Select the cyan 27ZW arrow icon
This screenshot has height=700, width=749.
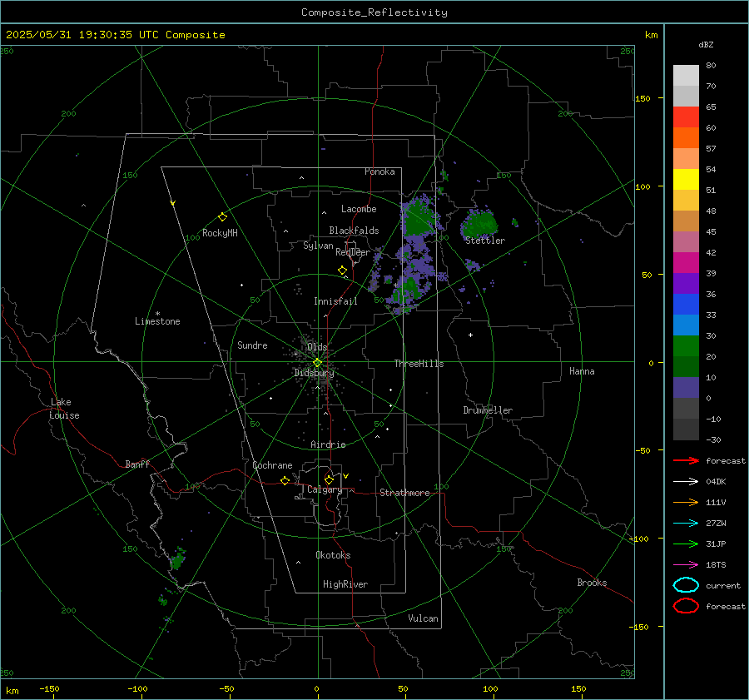click(x=686, y=523)
